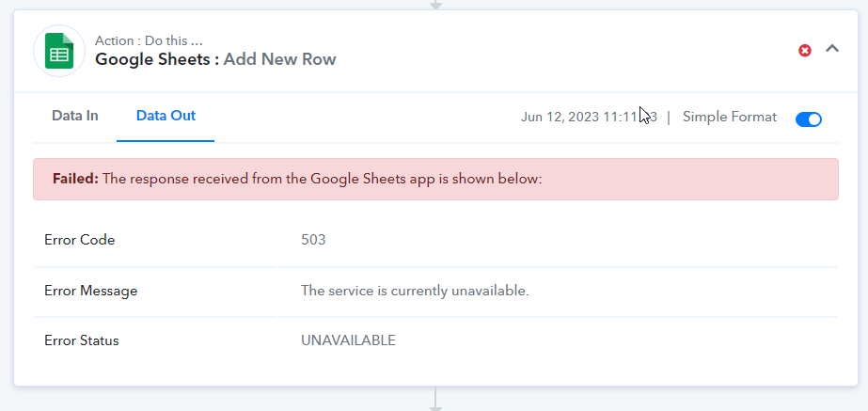868x411 pixels.
Task: Collapse the Google Sheets action step
Action: pyautogui.click(x=832, y=49)
